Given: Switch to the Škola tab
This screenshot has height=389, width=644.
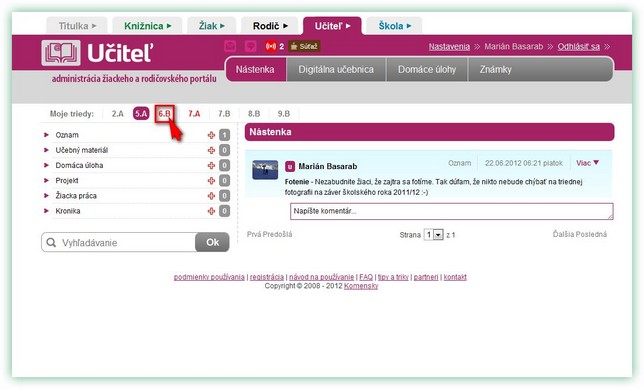Looking at the screenshot, I should (394, 25).
